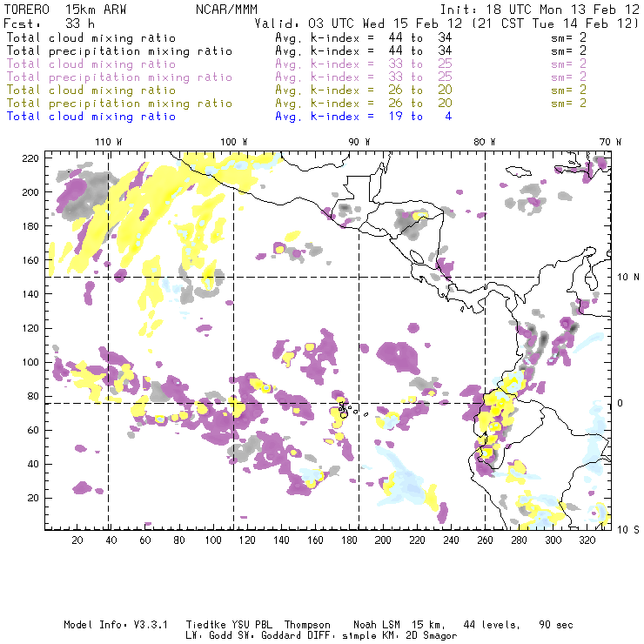Click 'sm= 2' on the purple precipitation row

click(x=569, y=77)
